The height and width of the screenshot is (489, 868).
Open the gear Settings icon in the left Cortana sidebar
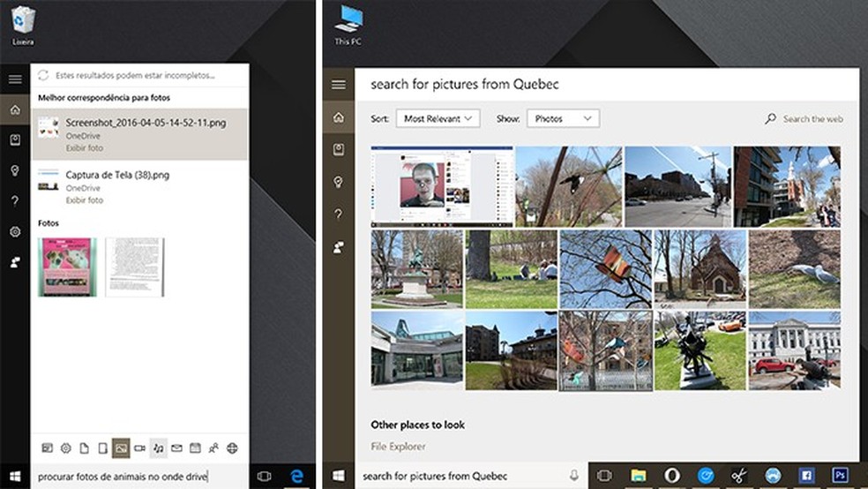pos(15,231)
